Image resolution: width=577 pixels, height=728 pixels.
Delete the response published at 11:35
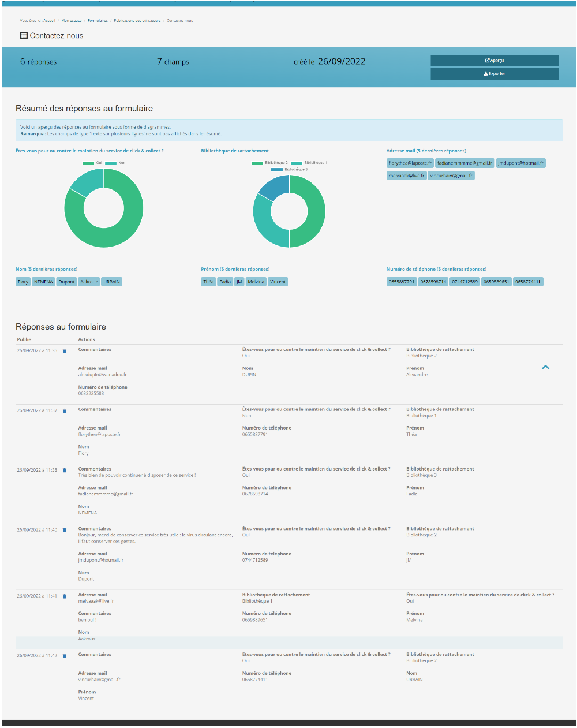(x=65, y=351)
